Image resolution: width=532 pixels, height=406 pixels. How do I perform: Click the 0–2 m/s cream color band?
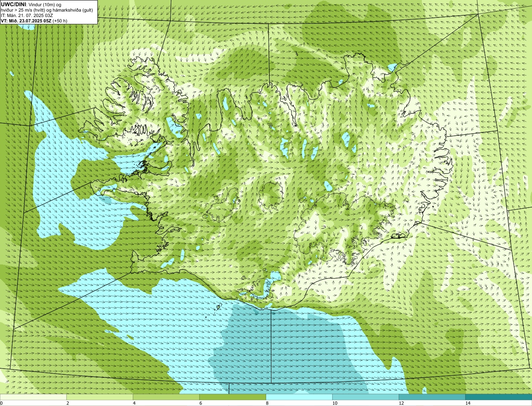click(33, 397)
